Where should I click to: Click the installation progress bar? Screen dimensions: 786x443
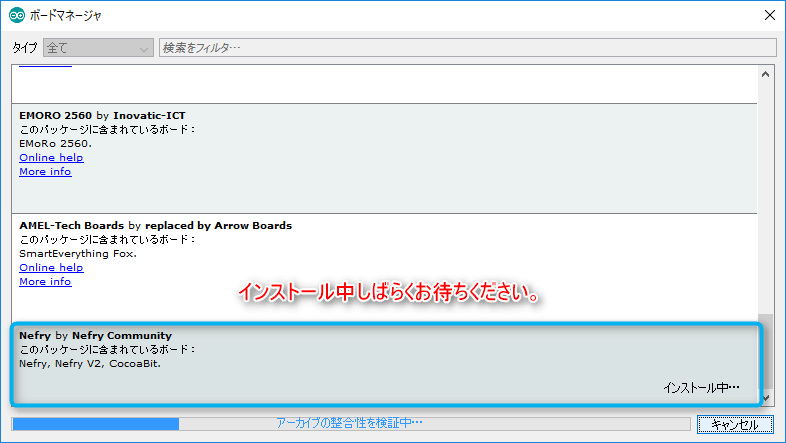[351, 424]
